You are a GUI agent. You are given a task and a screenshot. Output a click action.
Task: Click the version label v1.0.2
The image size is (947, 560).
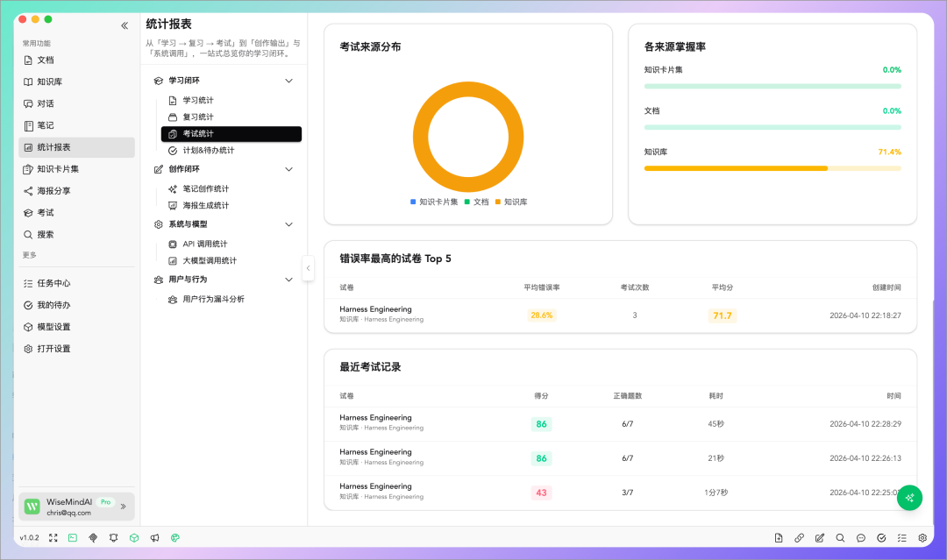(29, 538)
